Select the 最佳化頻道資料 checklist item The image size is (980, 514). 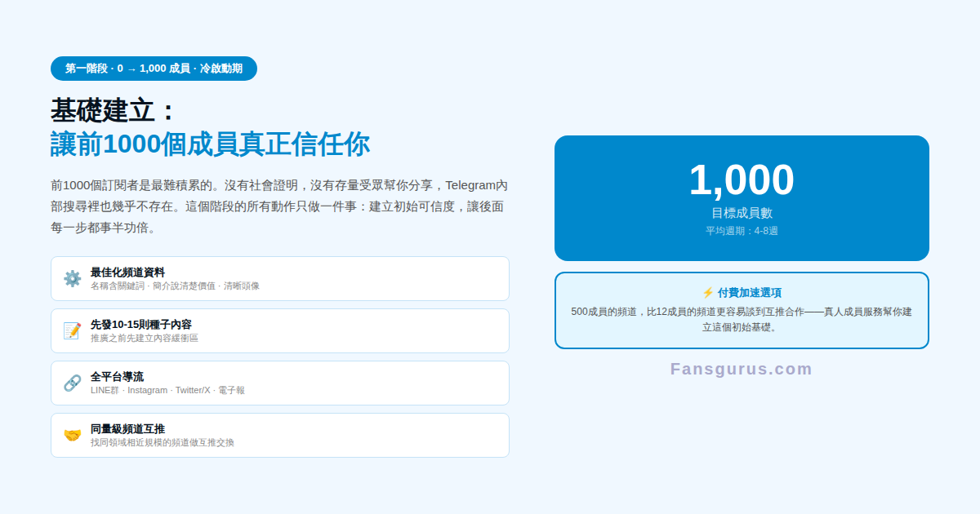pos(280,278)
